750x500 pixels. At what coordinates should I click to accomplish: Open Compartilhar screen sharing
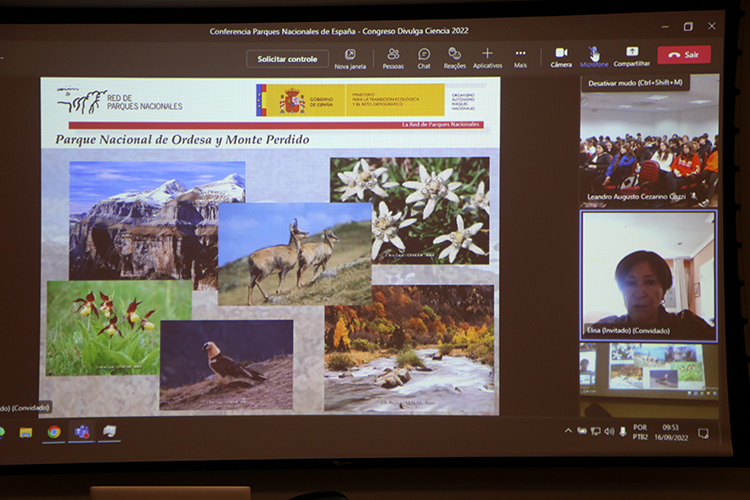[632, 56]
